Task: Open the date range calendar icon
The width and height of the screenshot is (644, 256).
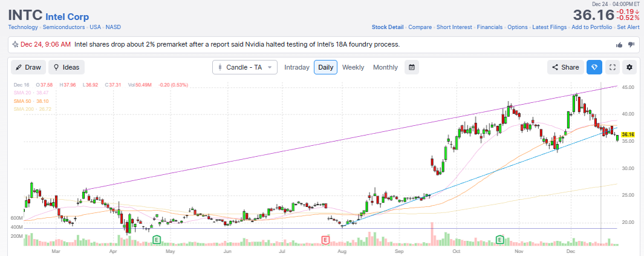Action: click(412, 67)
